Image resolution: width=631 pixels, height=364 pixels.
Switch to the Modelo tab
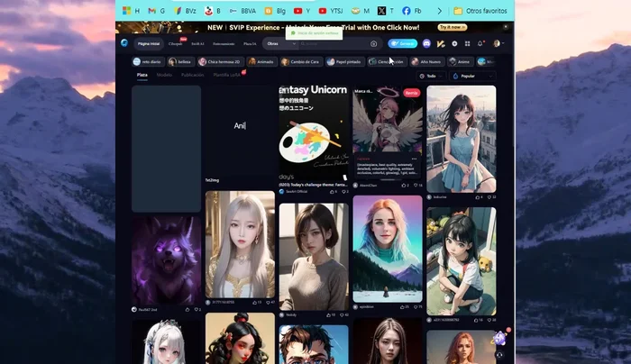164,76
